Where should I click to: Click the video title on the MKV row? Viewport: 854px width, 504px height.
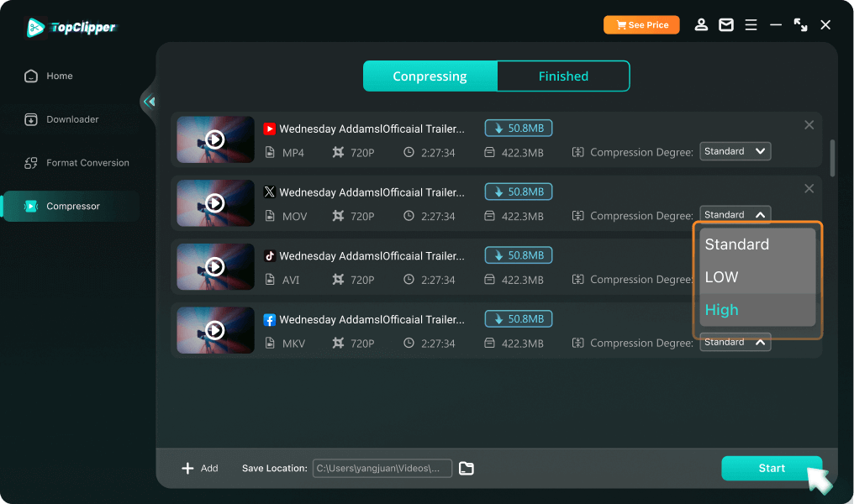point(372,320)
